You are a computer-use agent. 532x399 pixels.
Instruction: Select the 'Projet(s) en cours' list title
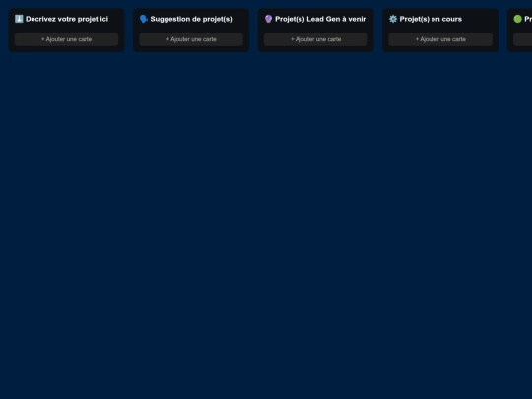pos(431,19)
